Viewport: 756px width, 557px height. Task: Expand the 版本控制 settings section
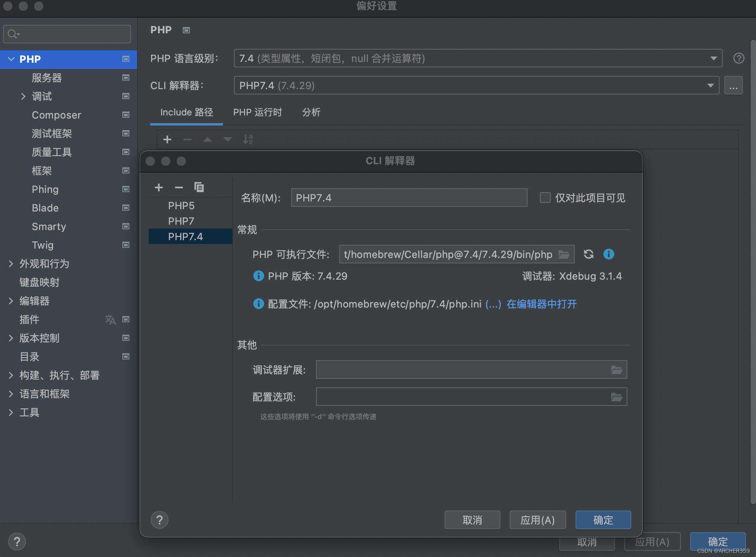point(11,338)
